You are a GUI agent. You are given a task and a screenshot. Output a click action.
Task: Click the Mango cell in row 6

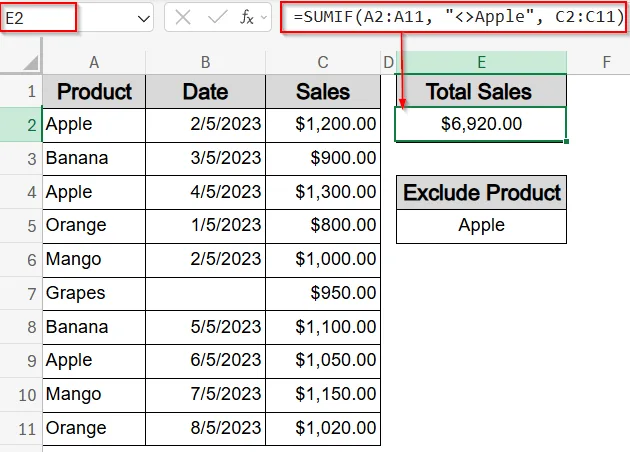(x=94, y=260)
